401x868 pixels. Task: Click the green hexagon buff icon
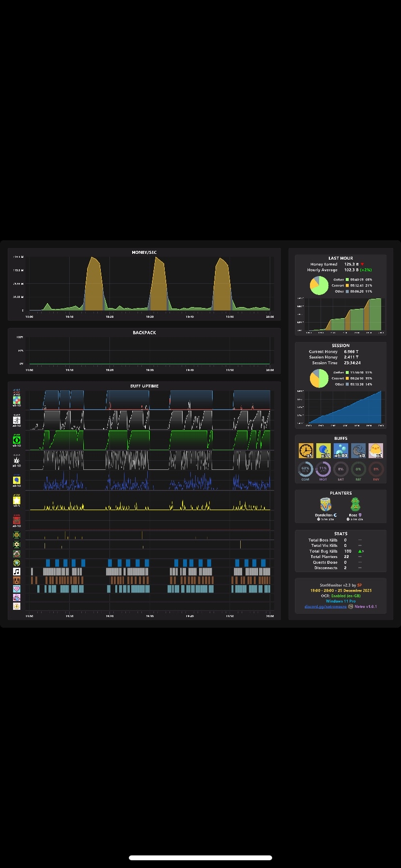(x=16, y=535)
